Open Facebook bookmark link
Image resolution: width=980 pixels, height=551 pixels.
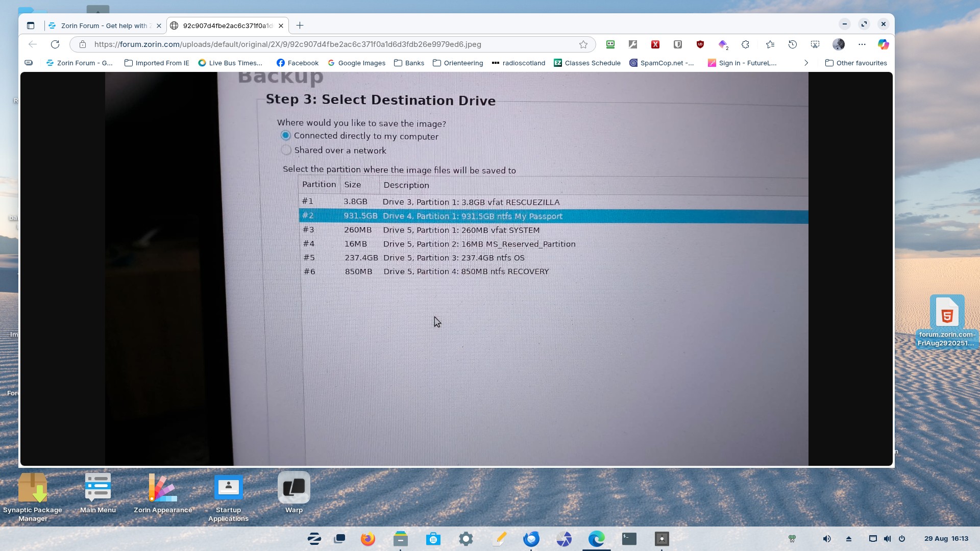click(298, 63)
